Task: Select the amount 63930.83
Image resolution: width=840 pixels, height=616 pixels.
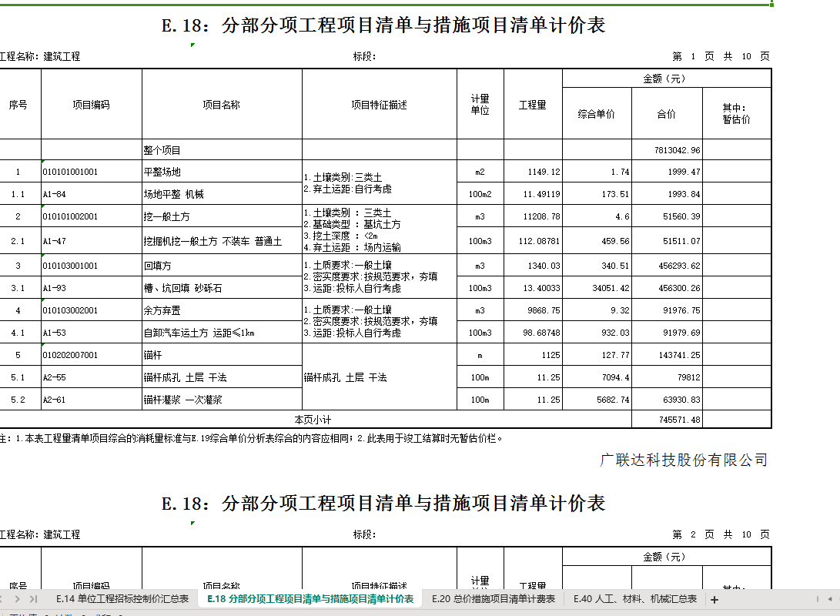Action: 667,400
